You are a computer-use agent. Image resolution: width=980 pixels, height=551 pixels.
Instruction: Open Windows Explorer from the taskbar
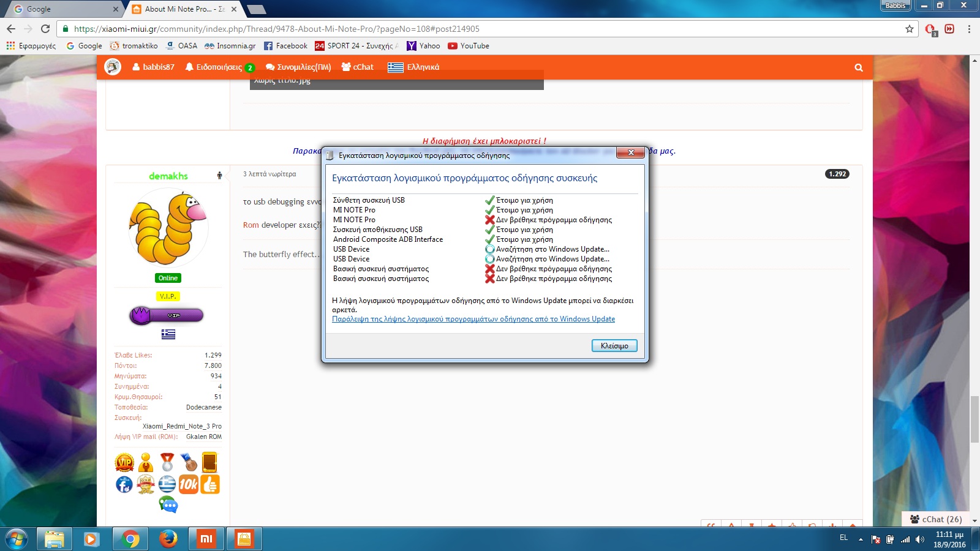pyautogui.click(x=54, y=539)
